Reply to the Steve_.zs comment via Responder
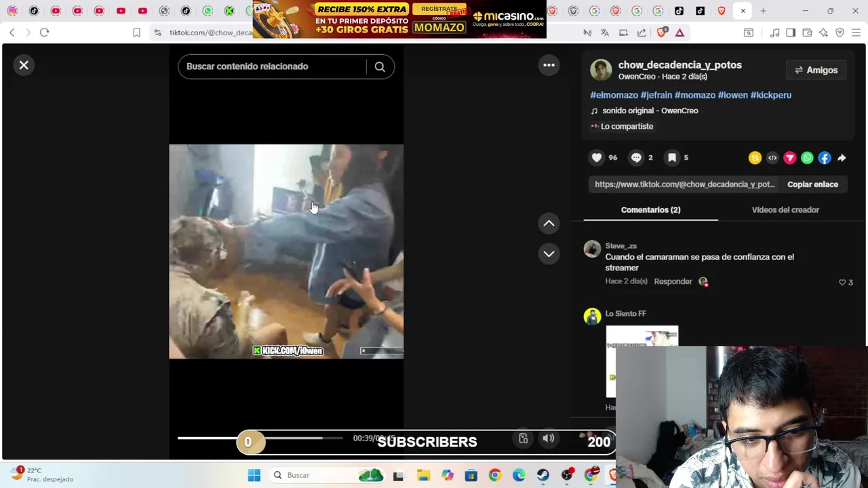The height and width of the screenshot is (488, 868). click(x=673, y=281)
